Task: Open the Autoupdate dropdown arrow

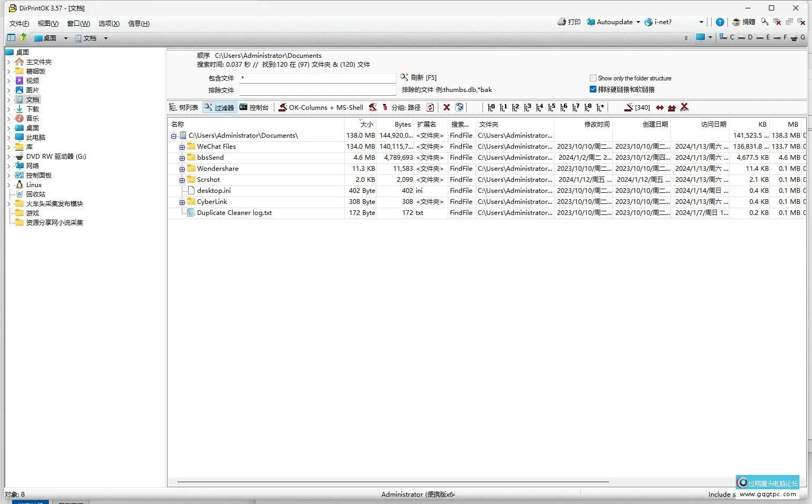Action: [x=638, y=22]
